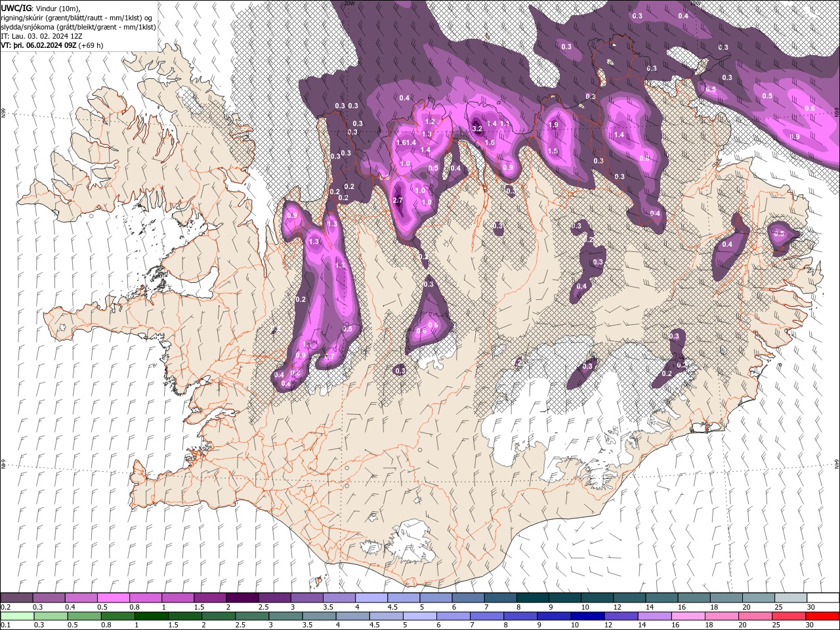Click the darkest green lower swatch labeled 1
This screenshot has height=630, width=840.
tap(151, 616)
